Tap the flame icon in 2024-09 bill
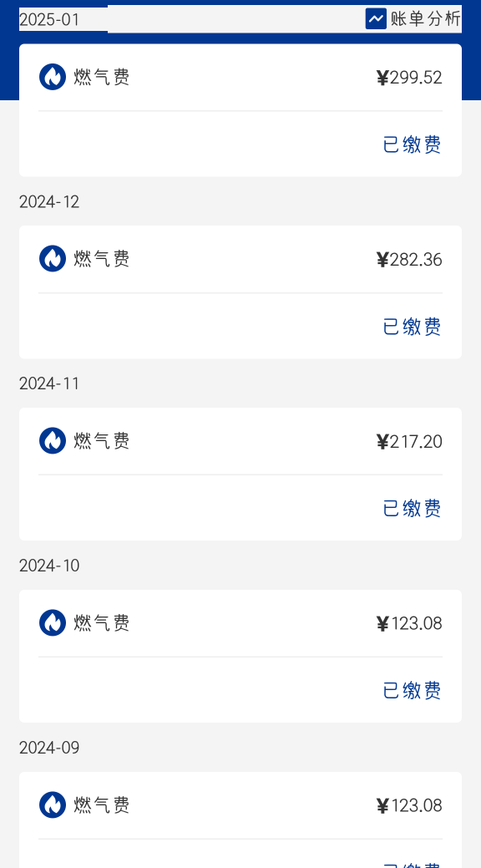481x868 pixels. 53,805
